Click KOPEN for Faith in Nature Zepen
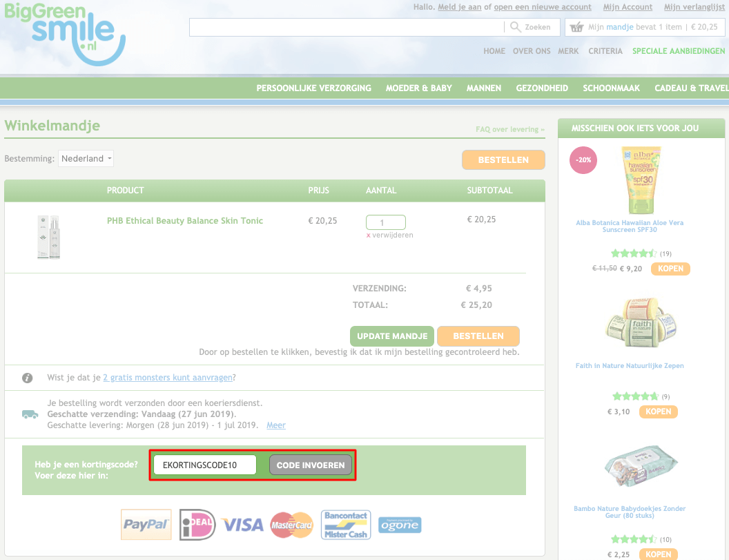This screenshot has height=560, width=729. (x=659, y=412)
